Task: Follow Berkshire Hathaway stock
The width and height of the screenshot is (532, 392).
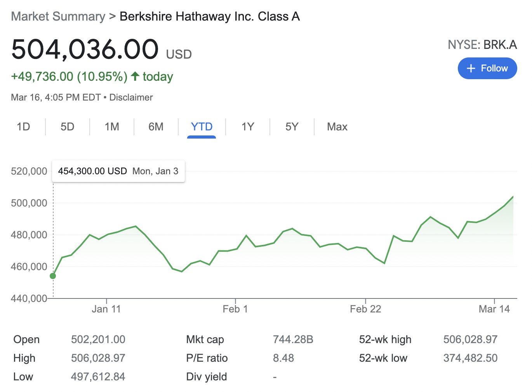Action: click(487, 68)
